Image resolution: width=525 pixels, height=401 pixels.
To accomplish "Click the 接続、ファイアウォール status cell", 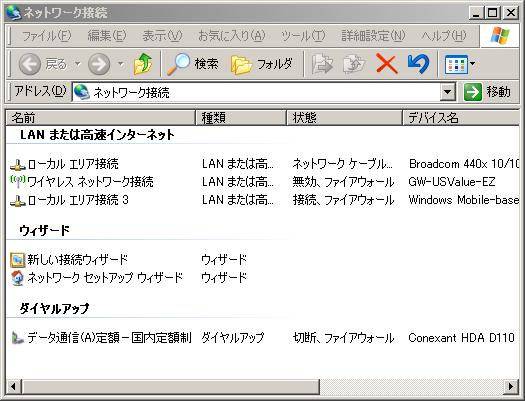I will (x=344, y=200).
